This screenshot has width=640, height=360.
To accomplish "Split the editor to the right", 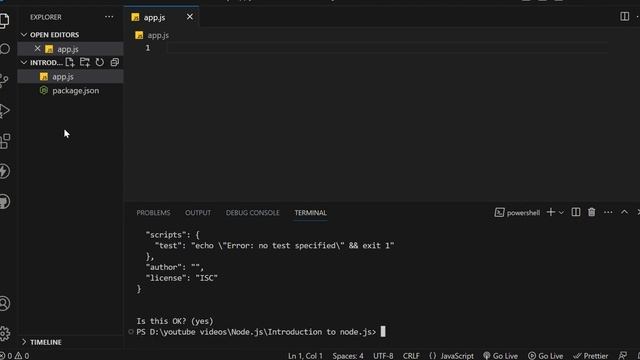I will 624,16.
